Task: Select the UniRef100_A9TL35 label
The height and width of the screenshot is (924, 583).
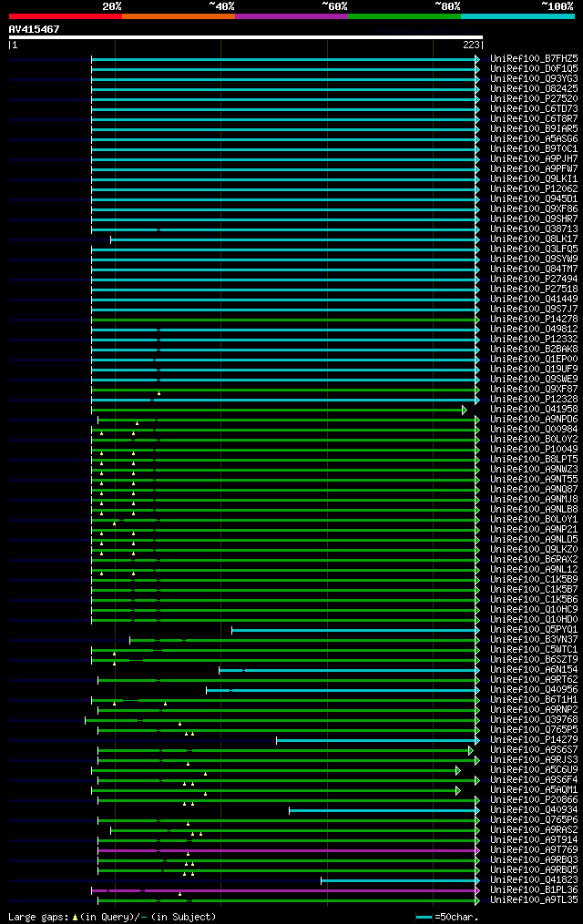Action: (x=534, y=900)
